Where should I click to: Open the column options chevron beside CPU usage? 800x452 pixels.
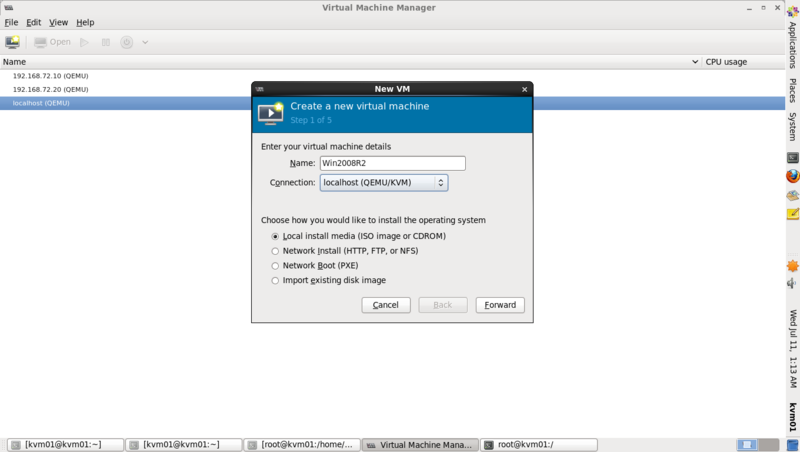click(695, 62)
